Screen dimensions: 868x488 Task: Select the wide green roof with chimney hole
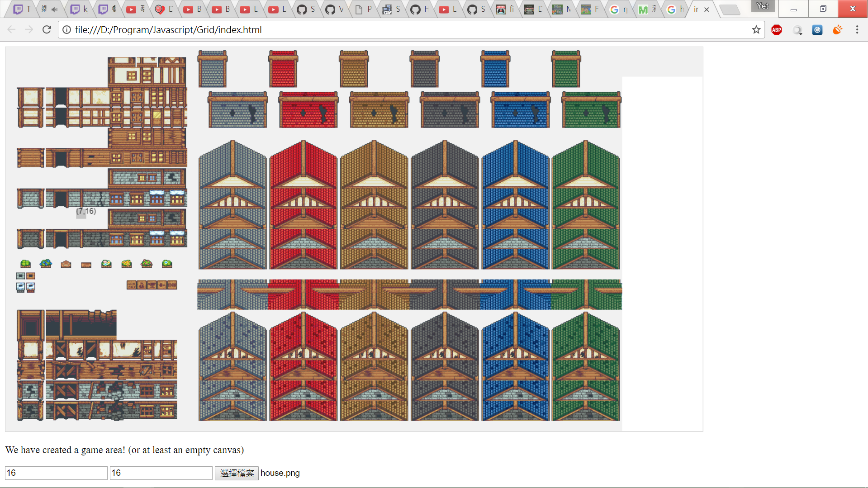(591, 109)
